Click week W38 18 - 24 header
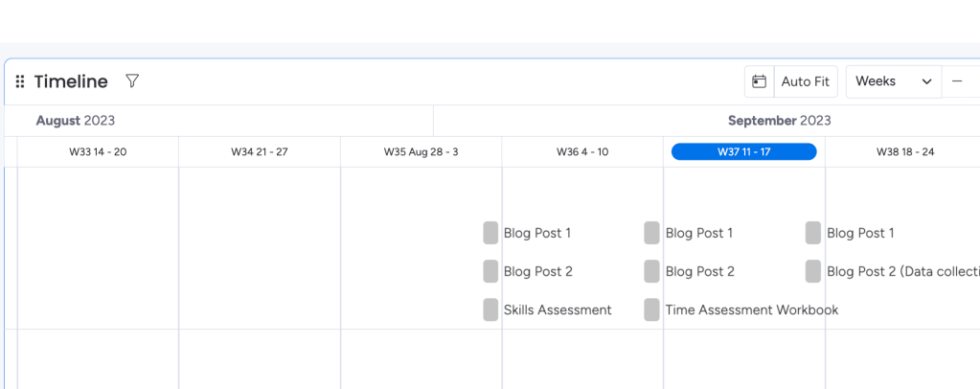This screenshot has width=980, height=389. (904, 151)
